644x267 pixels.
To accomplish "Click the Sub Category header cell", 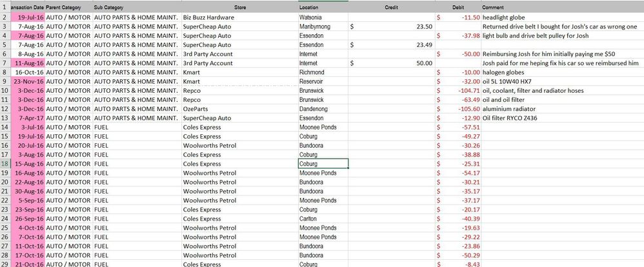I will point(137,7).
